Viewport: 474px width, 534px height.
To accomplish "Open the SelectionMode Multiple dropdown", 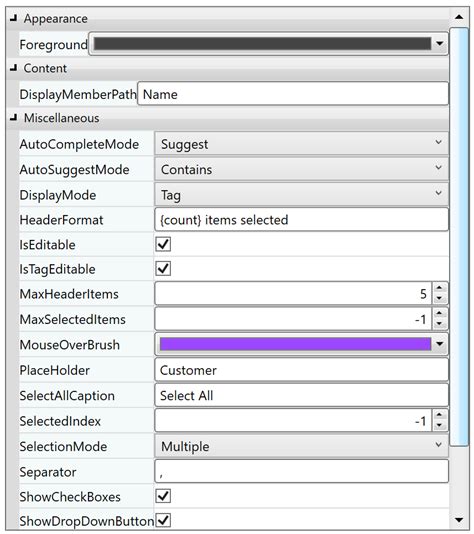I will [x=301, y=446].
